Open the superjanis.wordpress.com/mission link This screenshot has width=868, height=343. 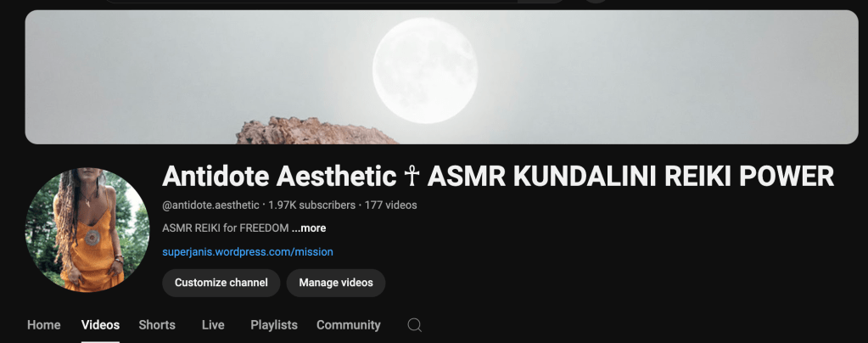point(248,251)
